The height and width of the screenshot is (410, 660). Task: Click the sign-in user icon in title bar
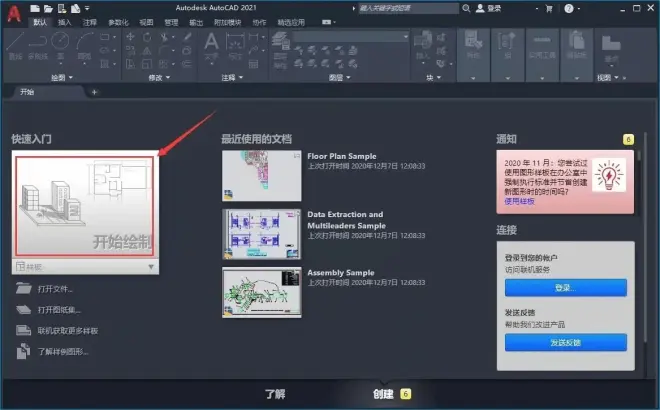click(480, 8)
